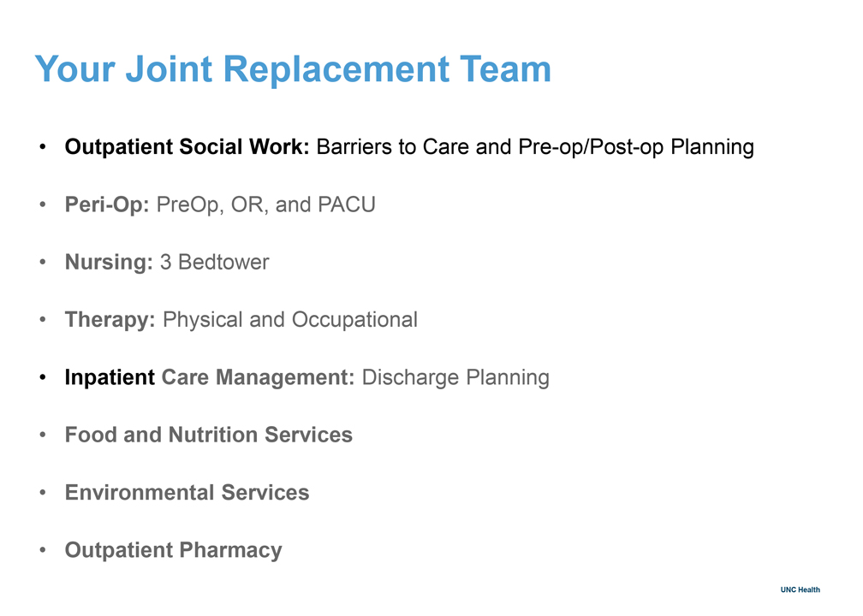Click the bullet before 'Outpatient Pharmacy'
Viewport: 863px width, 616px height.
click(43, 550)
